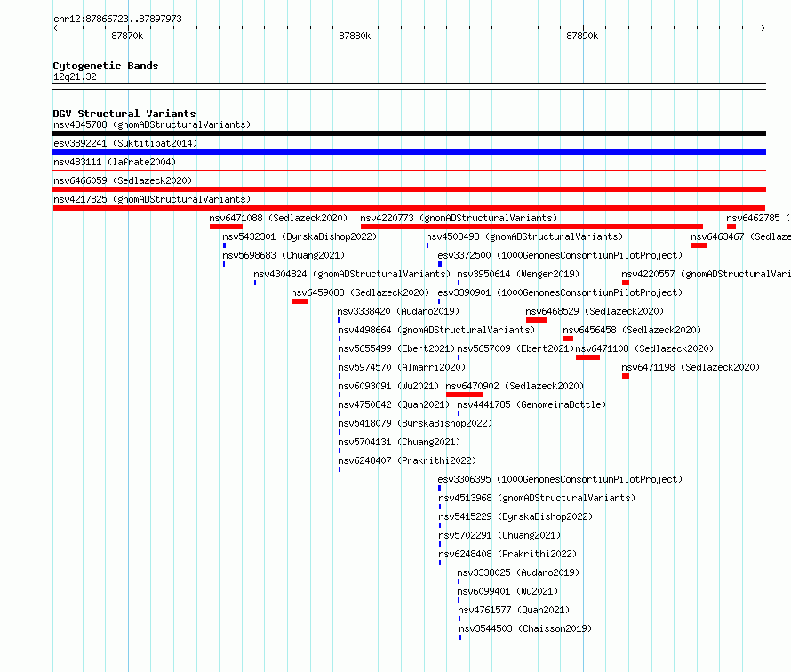Click the 87880k ruler position label
This screenshot has height=672, width=791.
coord(355,36)
